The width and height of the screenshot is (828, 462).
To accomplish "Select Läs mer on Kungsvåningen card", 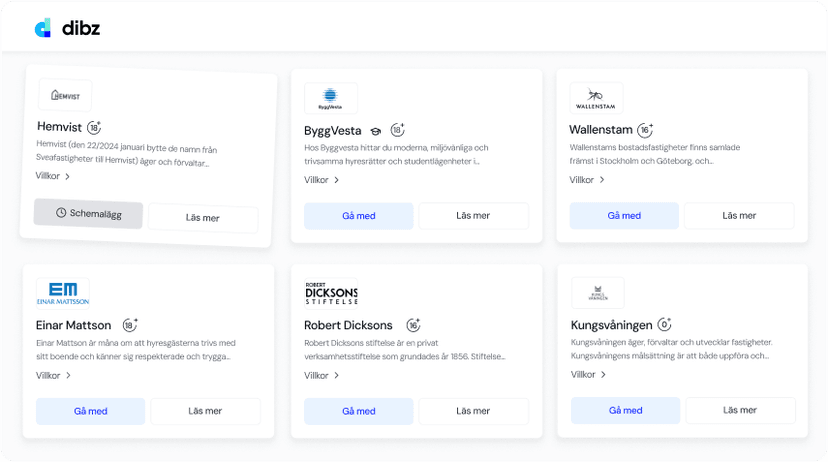I will click(740, 410).
